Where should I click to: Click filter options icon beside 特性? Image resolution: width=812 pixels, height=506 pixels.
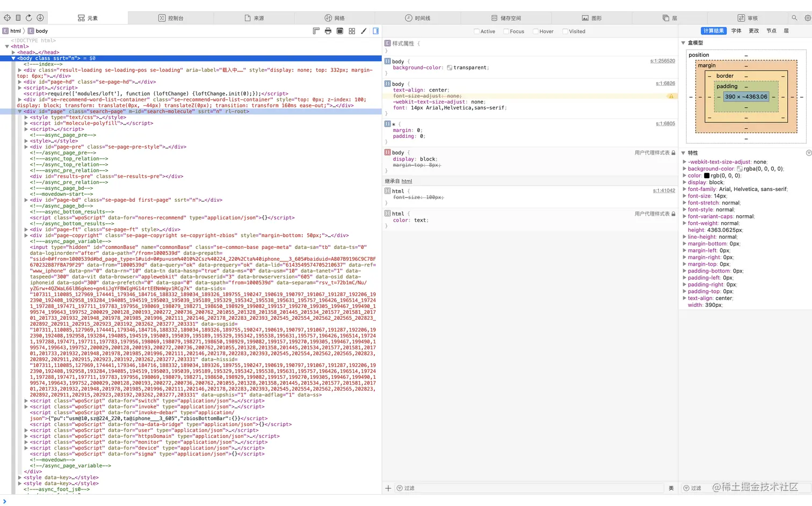click(x=808, y=153)
